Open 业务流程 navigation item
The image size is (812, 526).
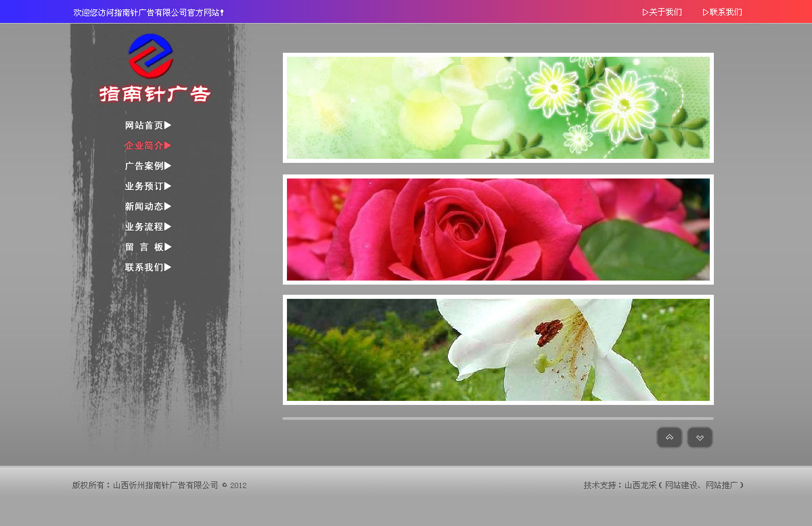(148, 227)
